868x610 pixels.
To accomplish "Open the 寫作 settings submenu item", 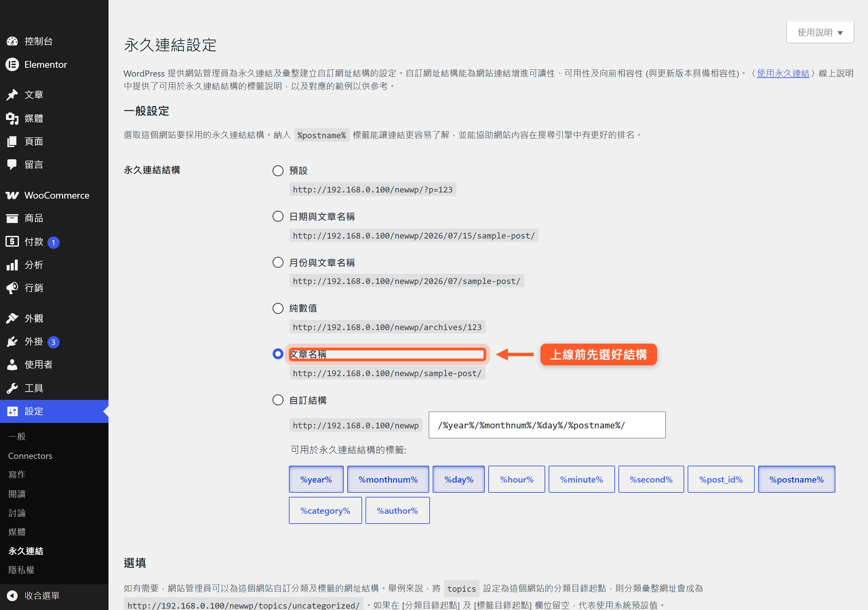I will (17, 475).
